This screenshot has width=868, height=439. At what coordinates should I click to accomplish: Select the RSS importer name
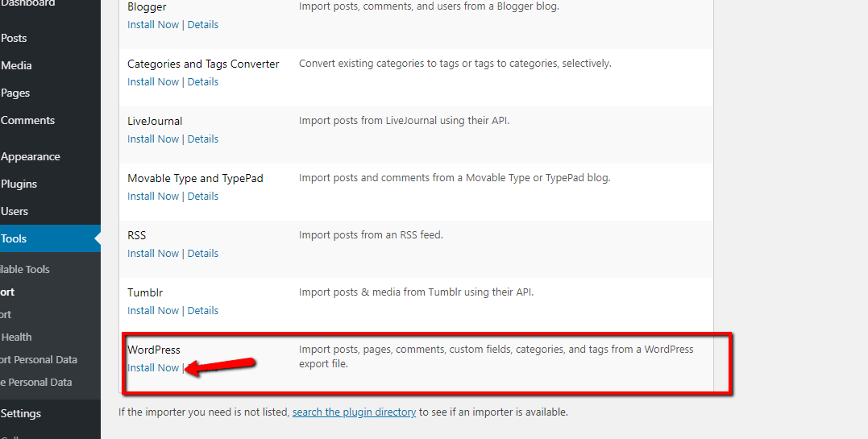pos(137,235)
